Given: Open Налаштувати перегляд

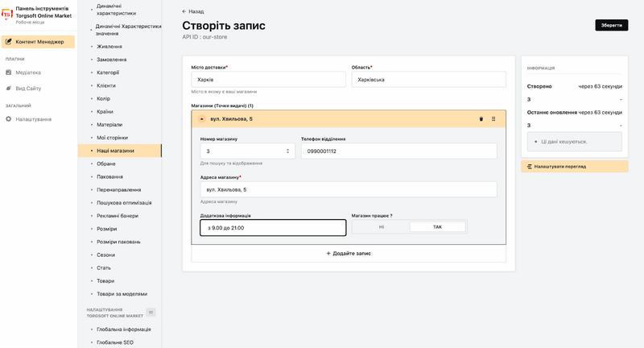Looking at the screenshot, I should (575, 167).
